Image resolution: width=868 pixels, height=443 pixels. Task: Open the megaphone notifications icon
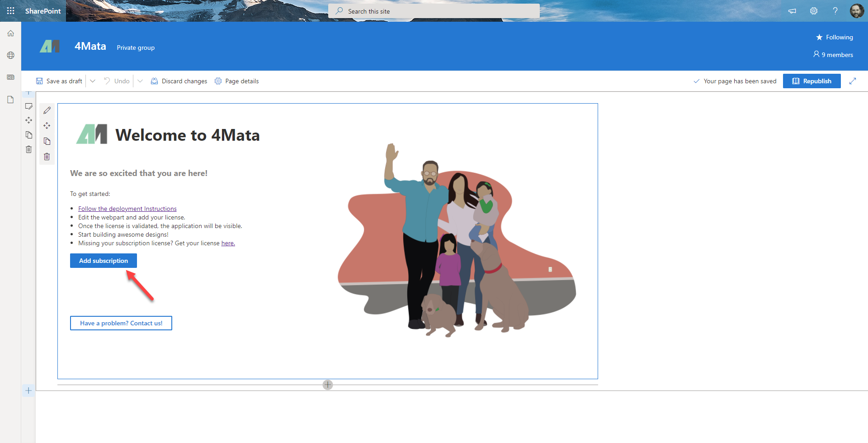[x=792, y=11]
